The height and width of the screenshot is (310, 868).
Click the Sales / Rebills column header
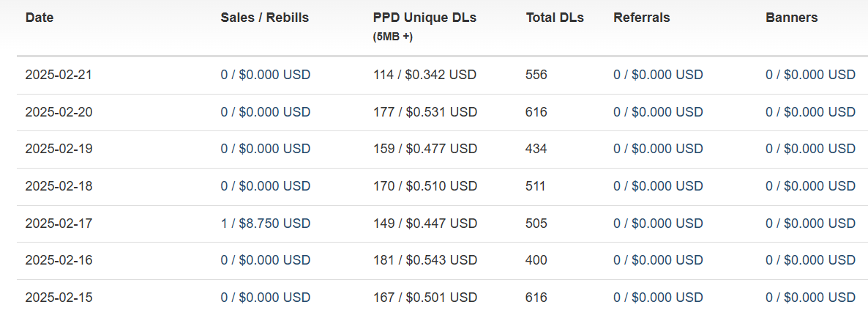click(265, 18)
